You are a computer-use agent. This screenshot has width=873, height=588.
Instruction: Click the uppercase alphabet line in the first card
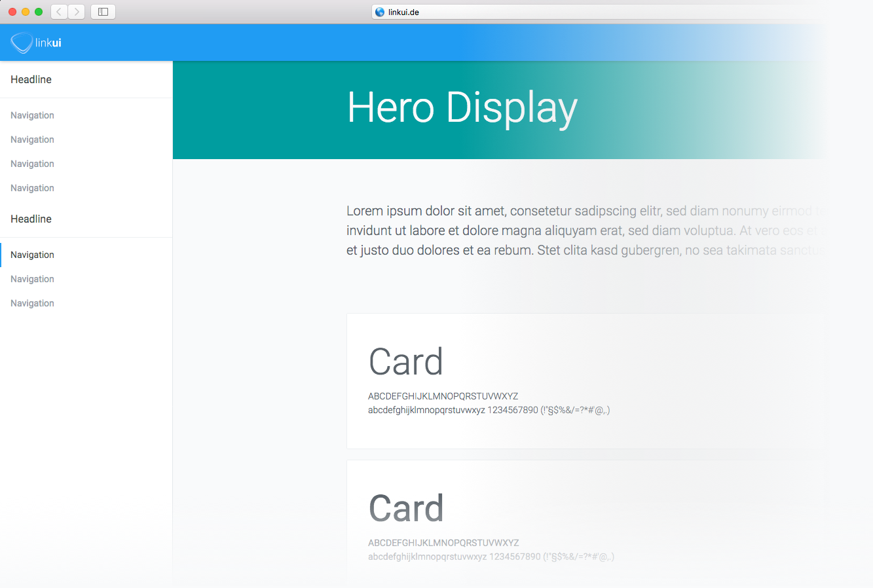click(x=443, y=396)
